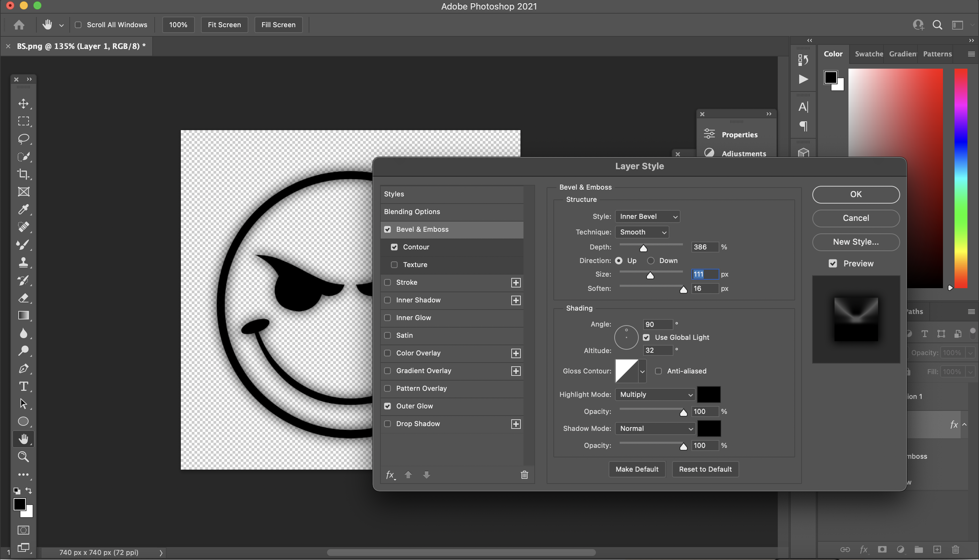Select the Zoom tool
The width and height of the screenshot is (979, 560).
[23, 457]
